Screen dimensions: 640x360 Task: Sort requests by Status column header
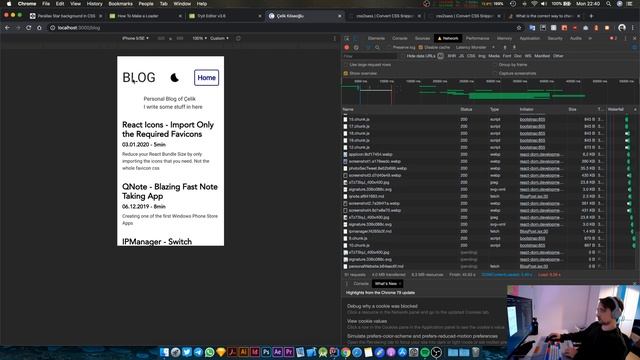(x=473, y=109)
